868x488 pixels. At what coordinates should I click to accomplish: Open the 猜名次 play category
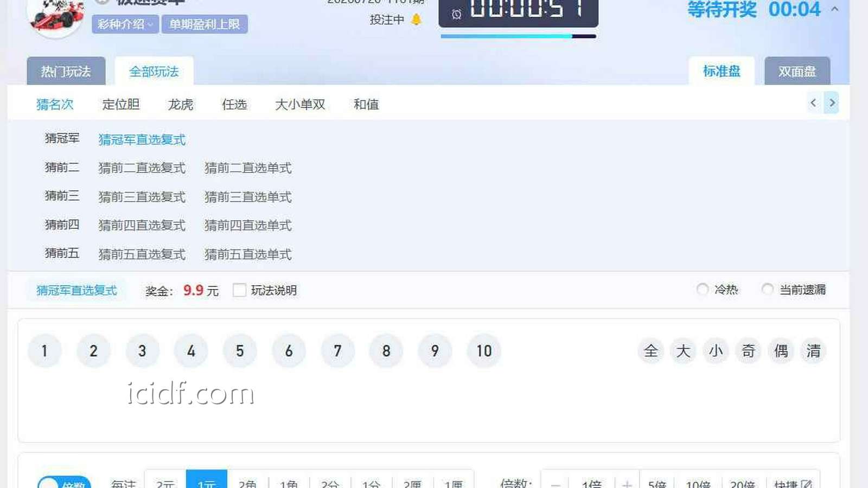[55, 104]
